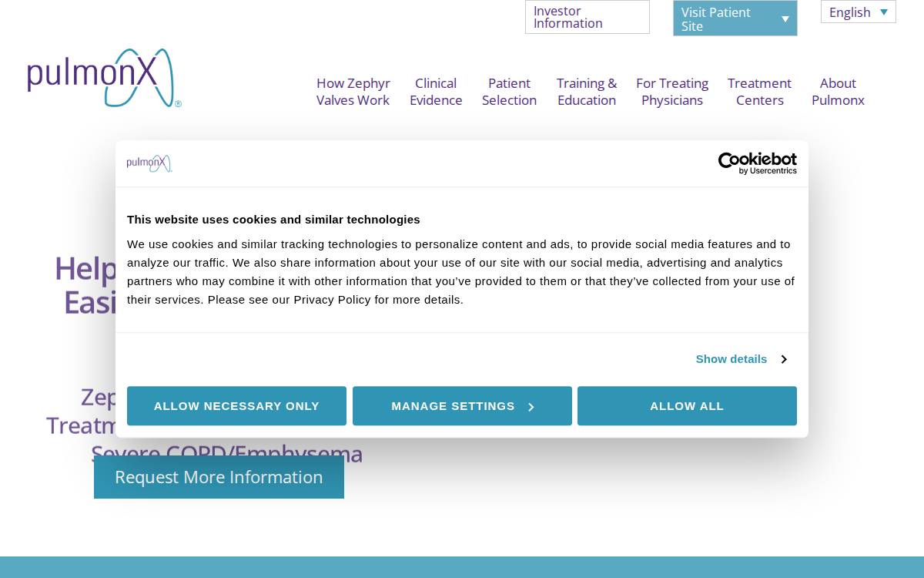Go to Clinical Evidence menu item
This screenshot has height=578, width=924.
436,92
